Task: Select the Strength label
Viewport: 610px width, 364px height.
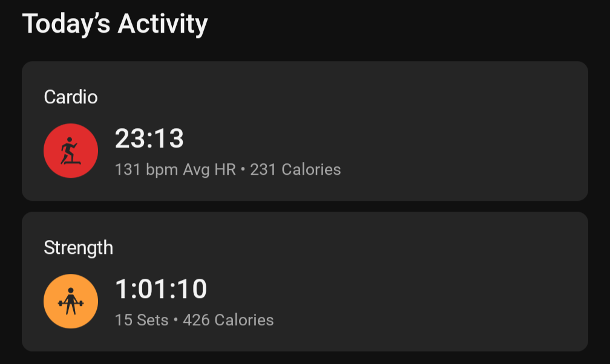Action: point(78,248)
